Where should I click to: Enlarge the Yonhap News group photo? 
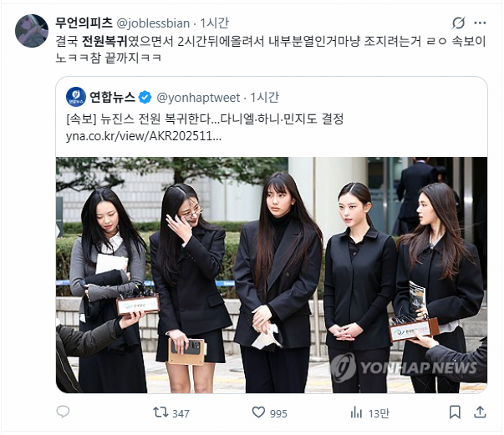click(x=272, y=275)
